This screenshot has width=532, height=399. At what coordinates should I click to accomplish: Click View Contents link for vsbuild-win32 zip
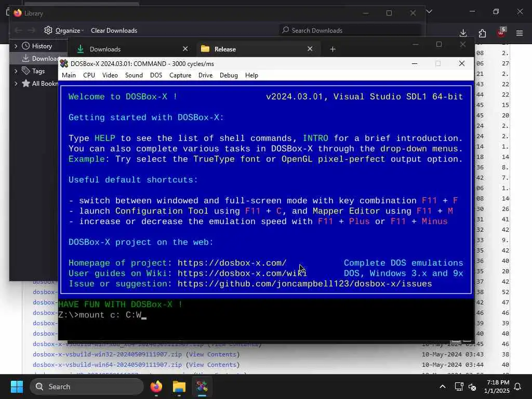point(212,354)
